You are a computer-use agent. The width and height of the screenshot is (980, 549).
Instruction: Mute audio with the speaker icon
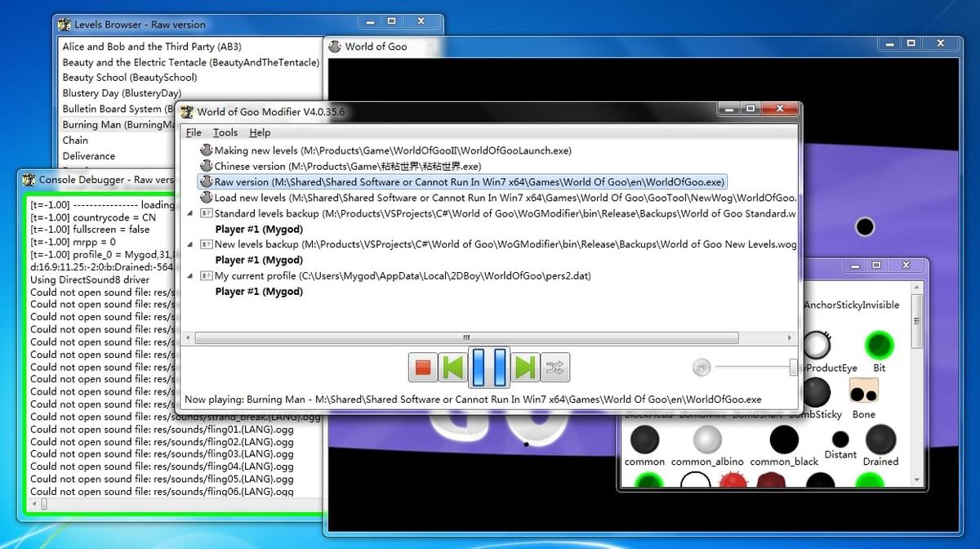(701, 368)
